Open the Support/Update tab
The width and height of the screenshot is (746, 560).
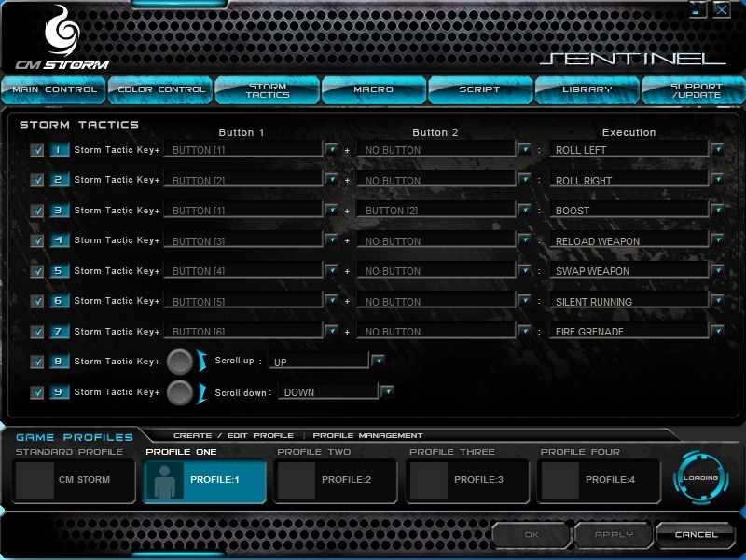click(694, 89)
